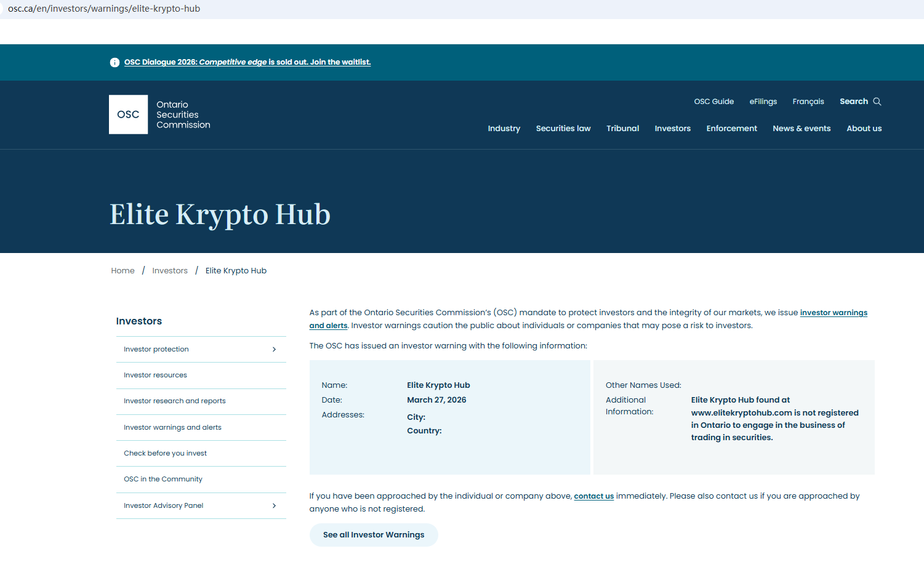This screenshot has width=924, height=583.
Task: Click the Elite Krypto Hub page title
Action: pyautogui.click(x=220, y=215)
